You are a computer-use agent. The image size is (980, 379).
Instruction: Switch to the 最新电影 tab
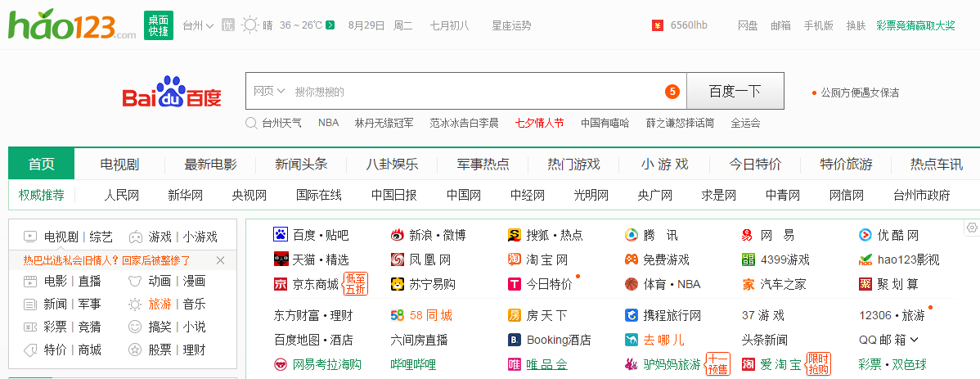click(210, 165)
